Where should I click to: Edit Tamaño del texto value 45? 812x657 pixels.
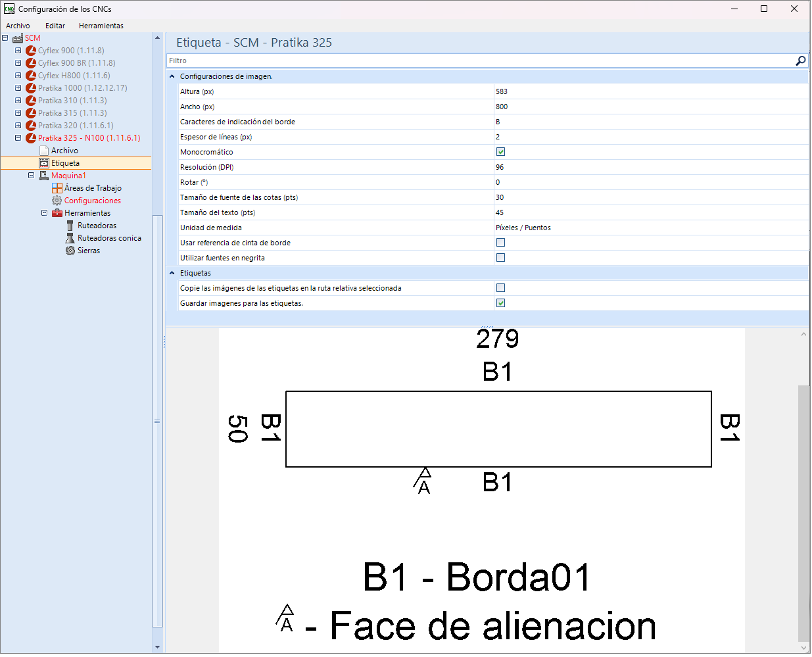pos(651,212)
